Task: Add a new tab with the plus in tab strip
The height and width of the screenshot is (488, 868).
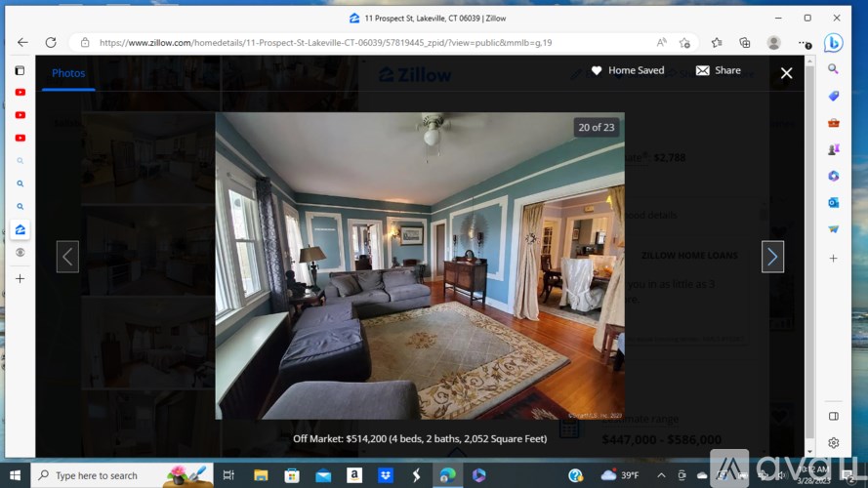Action: [20, 278]
